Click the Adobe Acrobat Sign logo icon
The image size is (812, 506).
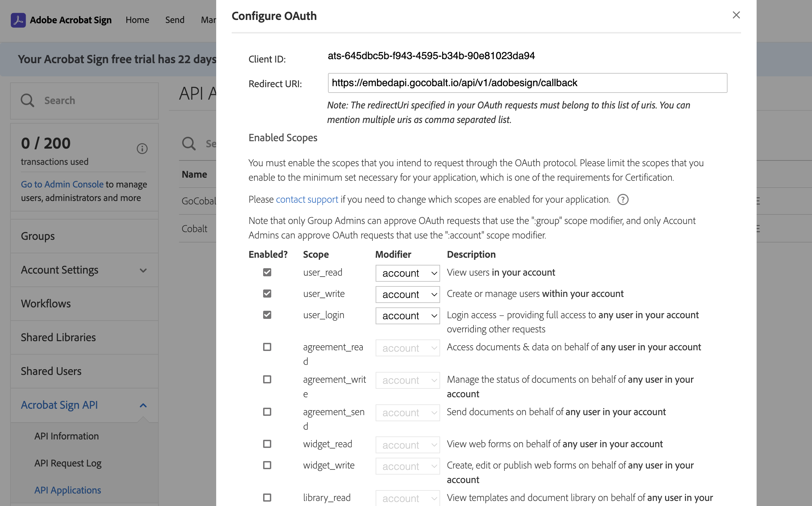19,20
